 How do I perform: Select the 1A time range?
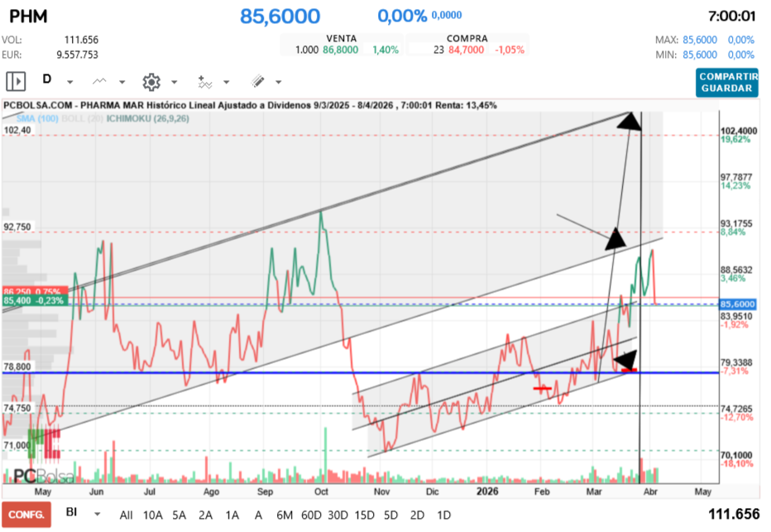coord(232,515)
